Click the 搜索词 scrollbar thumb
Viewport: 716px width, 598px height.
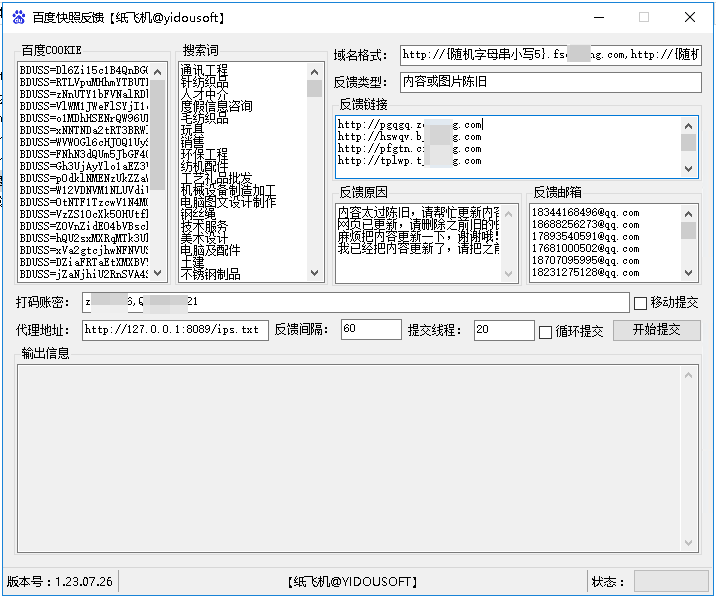click(x=314, y=89)
